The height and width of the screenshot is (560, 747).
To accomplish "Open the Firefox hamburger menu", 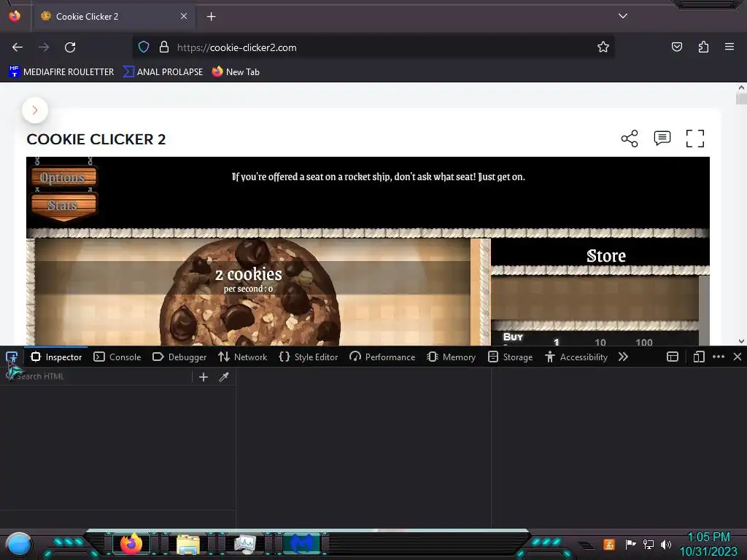I will click(x=729, y=47).
